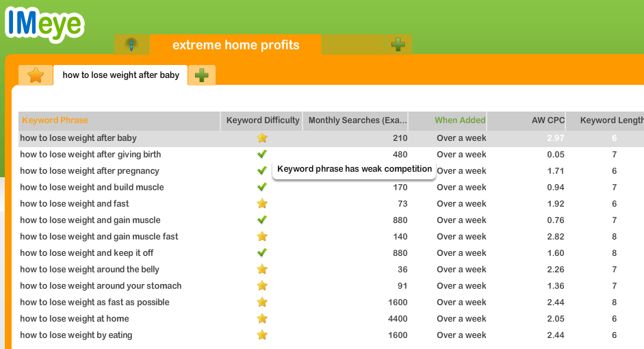This screenshot has width=644, height=349.
Task: Click star icon for lose weight at home
Action: click(x=262, y=319)
